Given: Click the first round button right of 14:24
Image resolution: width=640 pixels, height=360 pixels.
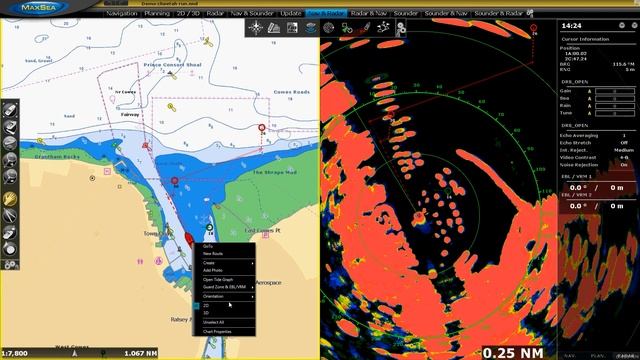Looking at the screenshot, I should tap(622, 25).
